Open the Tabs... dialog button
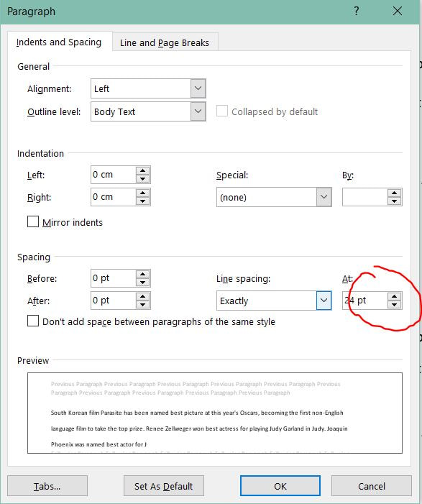 tap(47, 486)
